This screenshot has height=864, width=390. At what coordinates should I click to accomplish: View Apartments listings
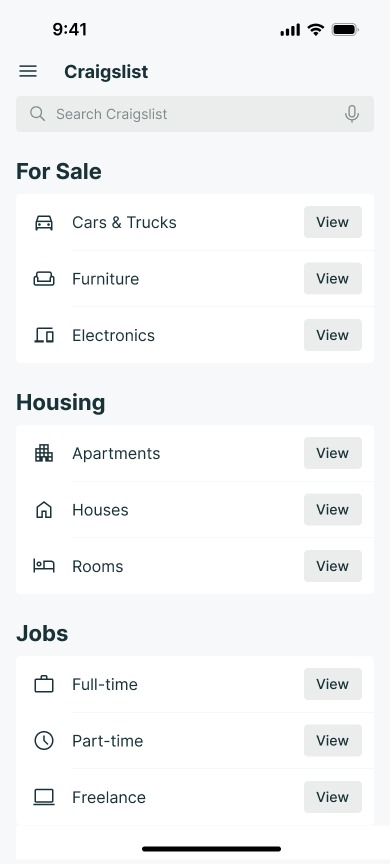pyautogui.click(x=333, y=453)
